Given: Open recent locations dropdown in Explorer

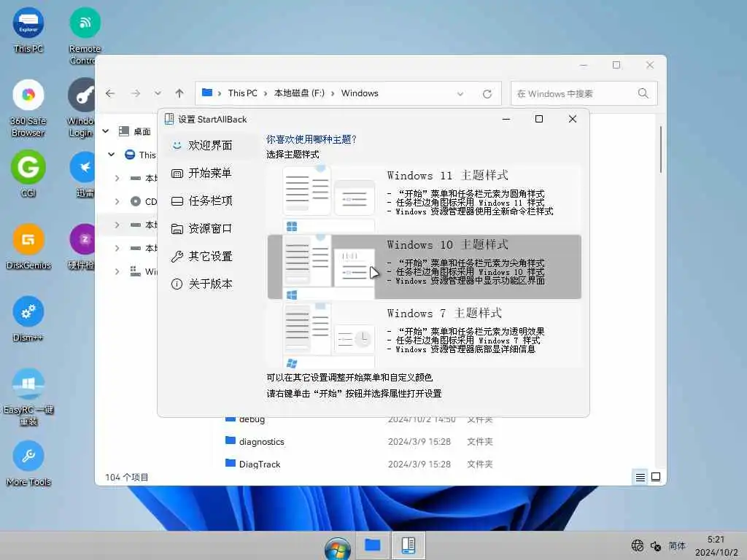Looking at the screenshot, I should (x=158, y=93).
